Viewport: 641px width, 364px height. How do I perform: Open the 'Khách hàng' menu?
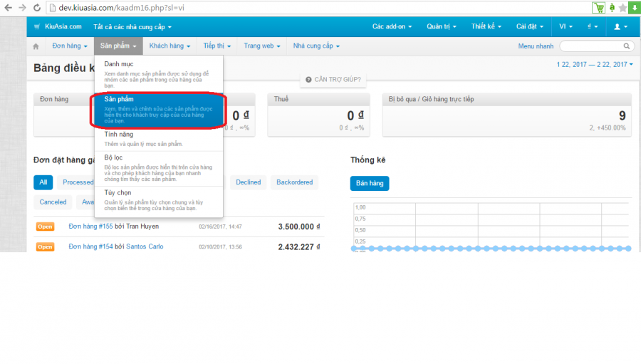tap(170, 46)
